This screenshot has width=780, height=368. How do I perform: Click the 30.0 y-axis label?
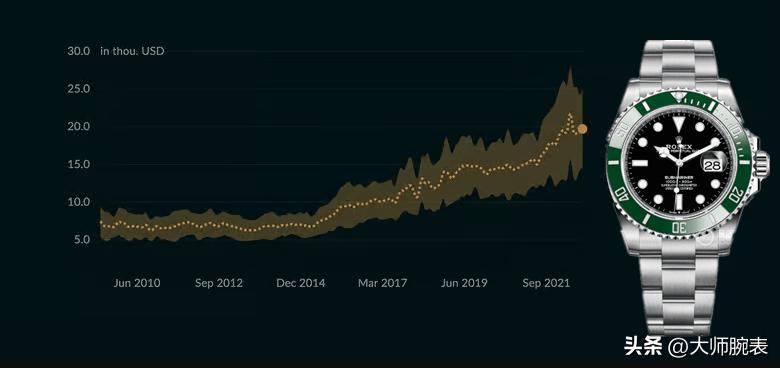pos(79,51)
